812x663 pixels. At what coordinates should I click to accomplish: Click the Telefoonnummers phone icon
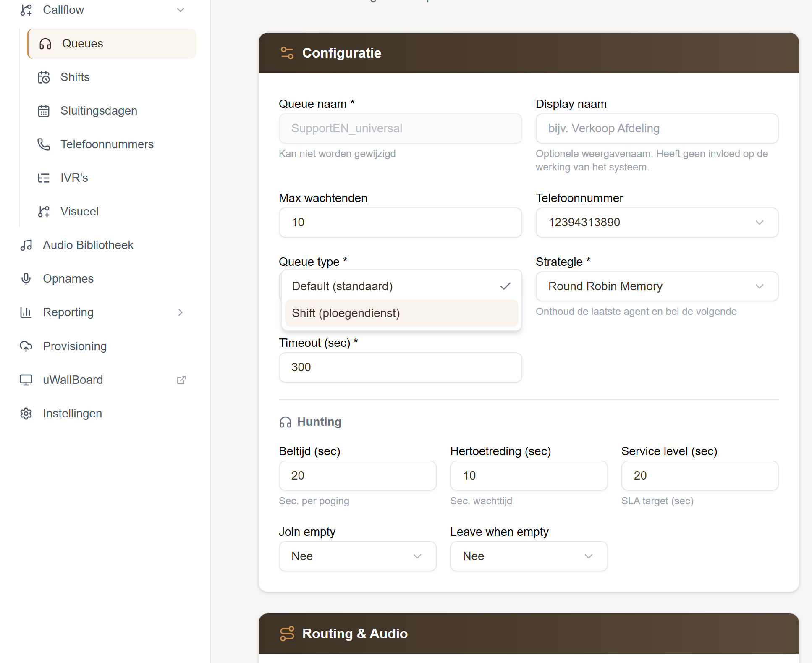pos(44,144)
